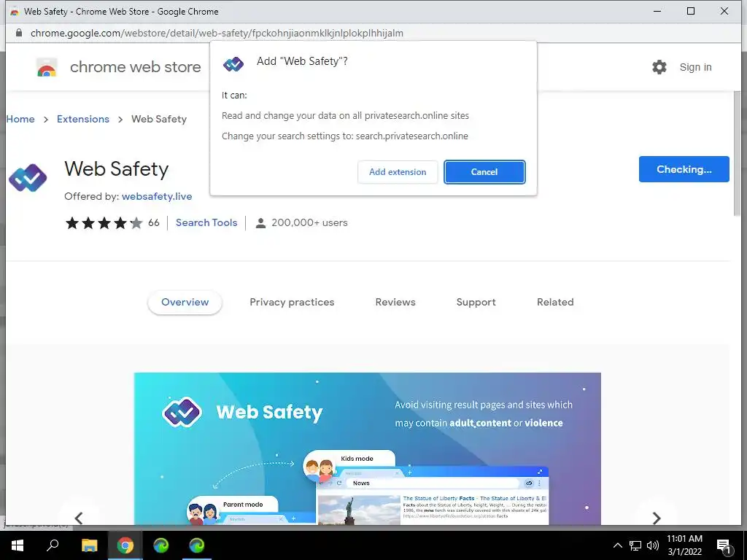
Task: Click the 66 ratings count
Action: pos(153,223)
